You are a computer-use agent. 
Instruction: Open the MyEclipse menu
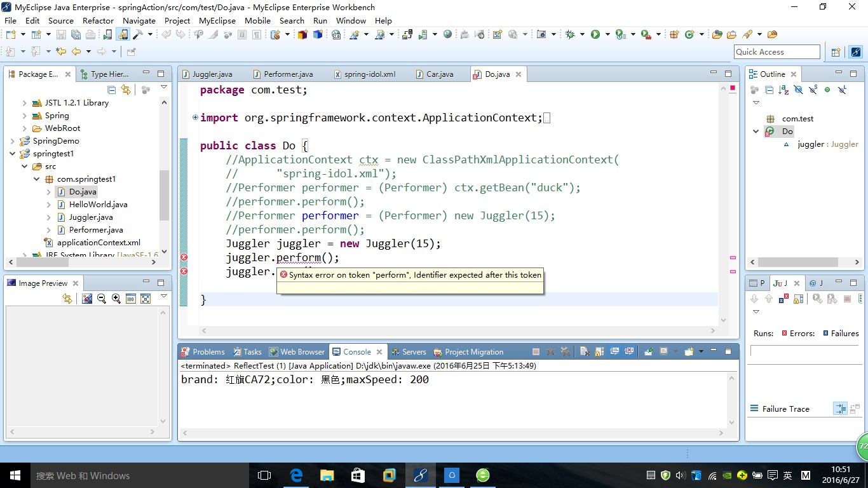pyautogui.click(x=217, y=20)
